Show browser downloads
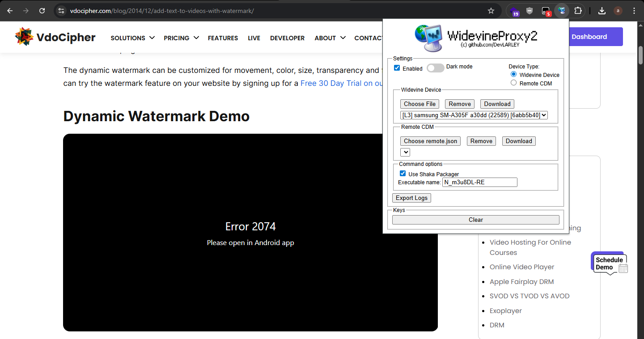The width and height of the screenshot is (644, 339). pos(602,11)
